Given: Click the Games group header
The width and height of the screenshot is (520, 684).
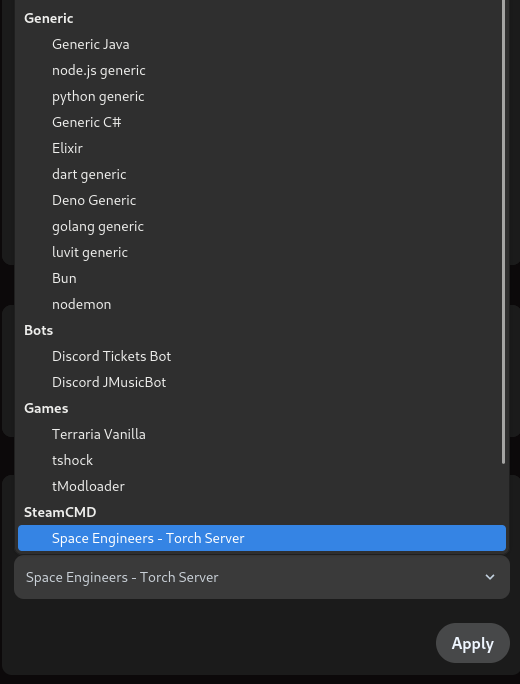Looking at the screenshot, I should pyautogui.click(x=46, y=408).
